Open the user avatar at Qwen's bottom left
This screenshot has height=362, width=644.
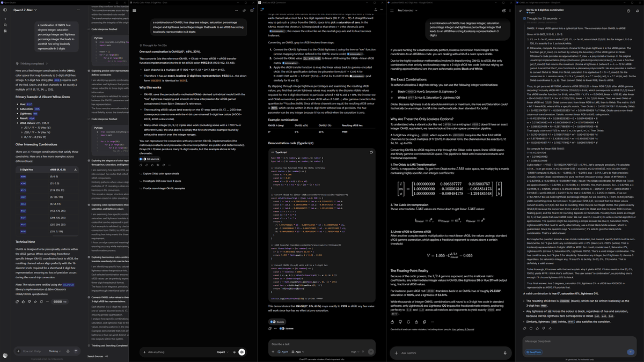pos(5,355)
